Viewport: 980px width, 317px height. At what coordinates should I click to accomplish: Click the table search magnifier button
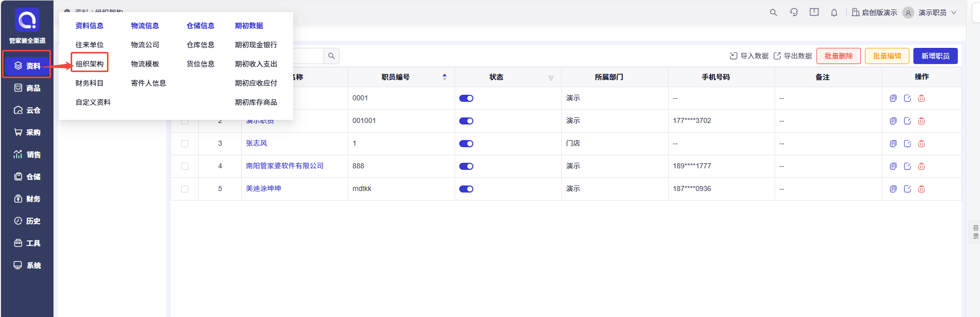tap(332, 56)
